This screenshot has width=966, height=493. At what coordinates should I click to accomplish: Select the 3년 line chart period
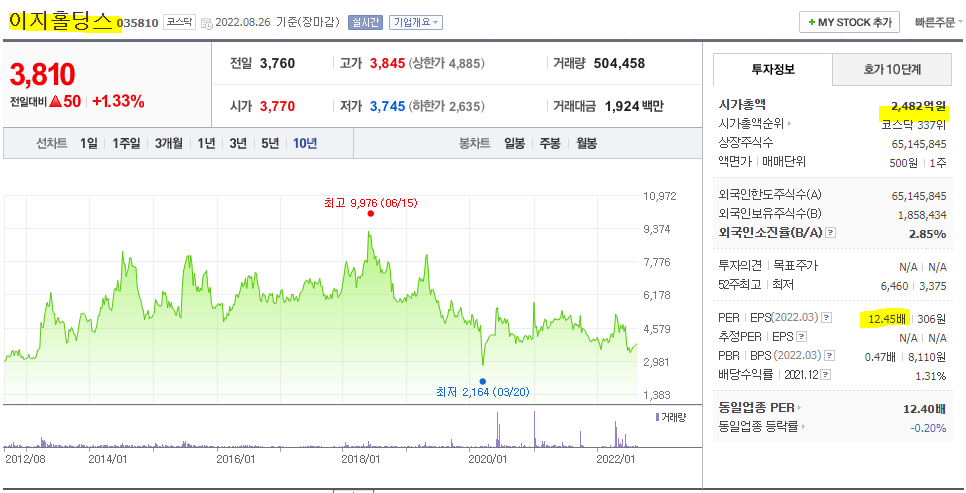(x=238, y=144)
